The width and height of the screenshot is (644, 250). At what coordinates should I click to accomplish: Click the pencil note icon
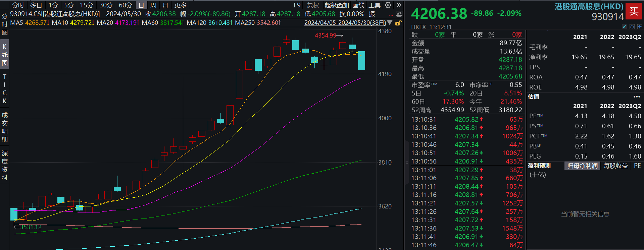pyautogui.click(x=624, y=26)
